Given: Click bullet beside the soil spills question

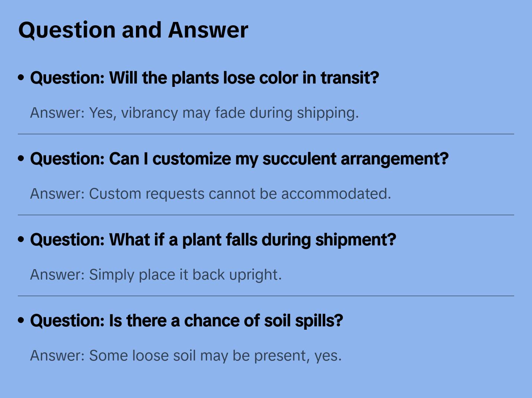Looking at the screenshot, I should (x=21, y=320).
